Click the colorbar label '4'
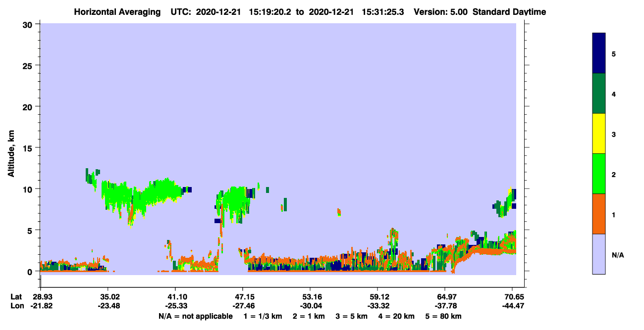 click(x=614, y=94)
